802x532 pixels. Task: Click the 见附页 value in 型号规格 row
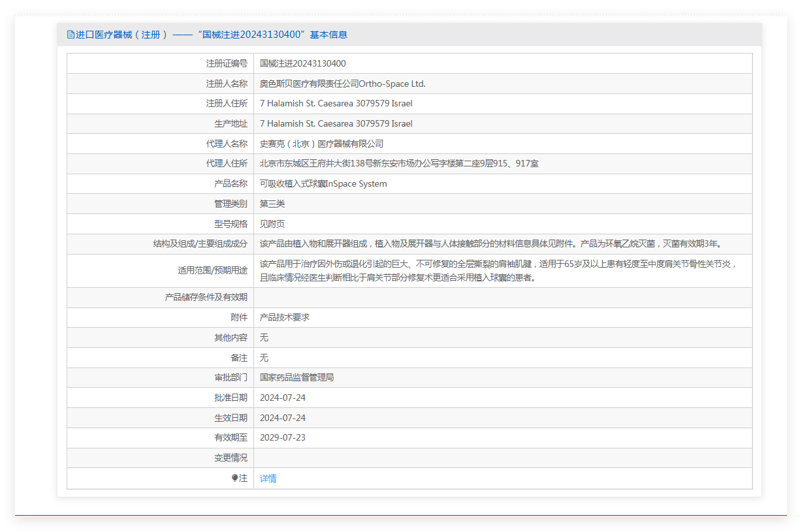pos(272,224)
